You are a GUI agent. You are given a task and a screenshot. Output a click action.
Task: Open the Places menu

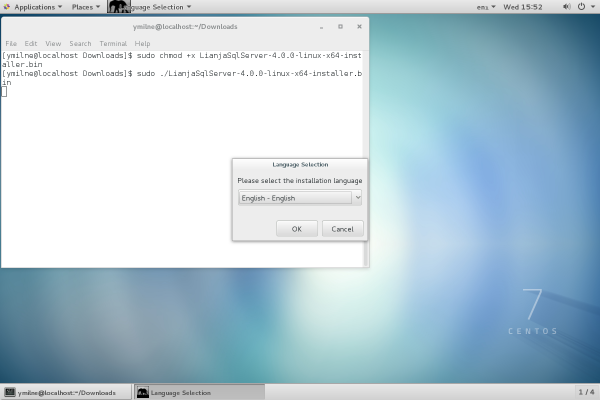85,7
